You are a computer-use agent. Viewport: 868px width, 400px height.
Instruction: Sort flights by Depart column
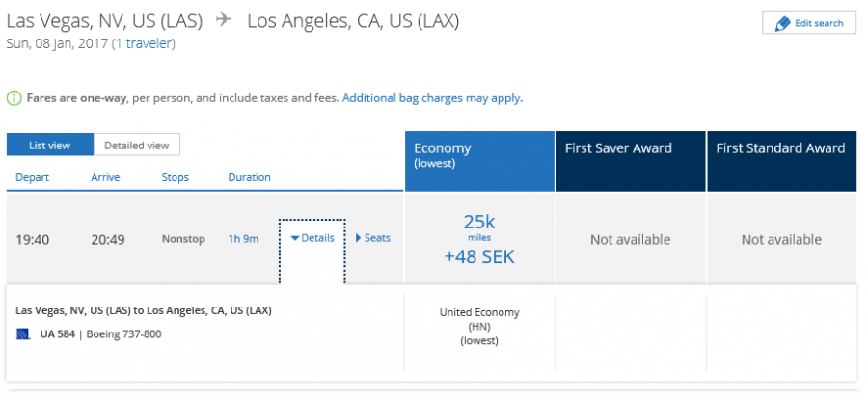32,177
